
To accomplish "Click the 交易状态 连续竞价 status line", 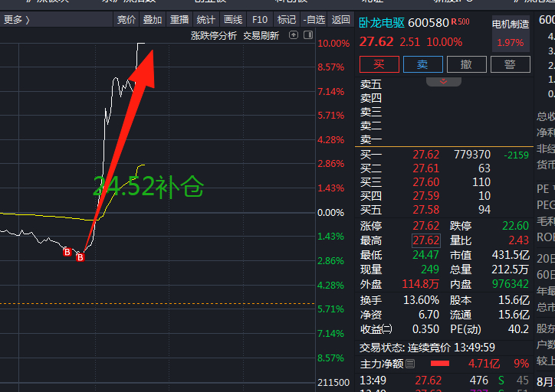I will (x=427, y=348).
